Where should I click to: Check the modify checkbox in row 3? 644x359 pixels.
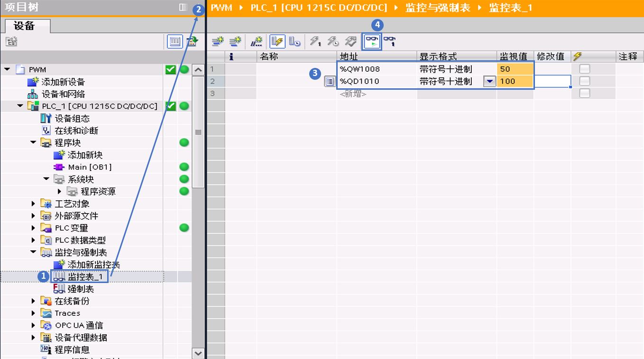click(585, 94)
